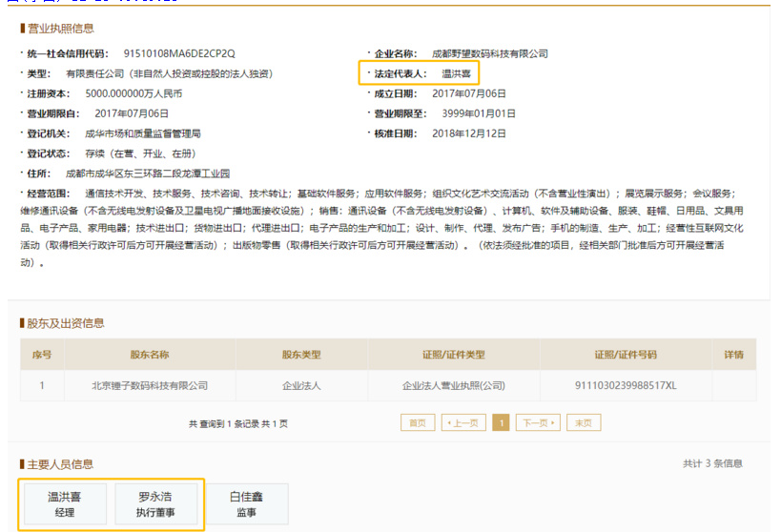Click approval date 2018年12月12日
The height and width of the screenshot is (532, 781).
coord(469,133)
